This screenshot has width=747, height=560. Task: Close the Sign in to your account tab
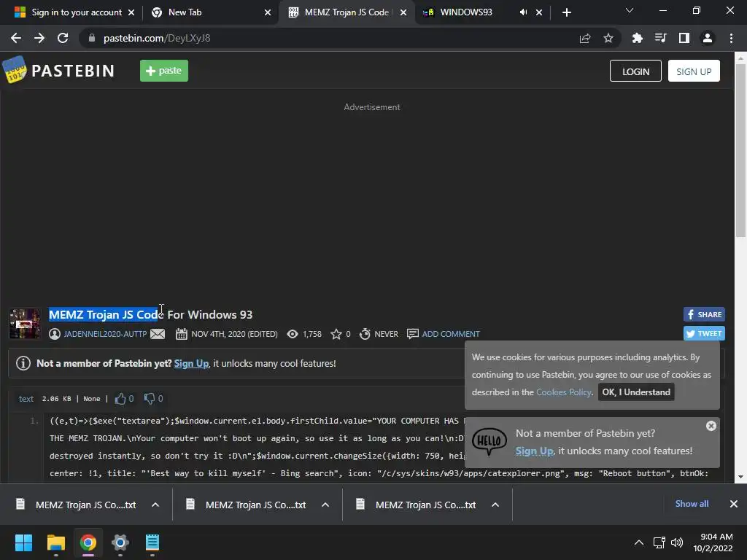pos(131,12)
